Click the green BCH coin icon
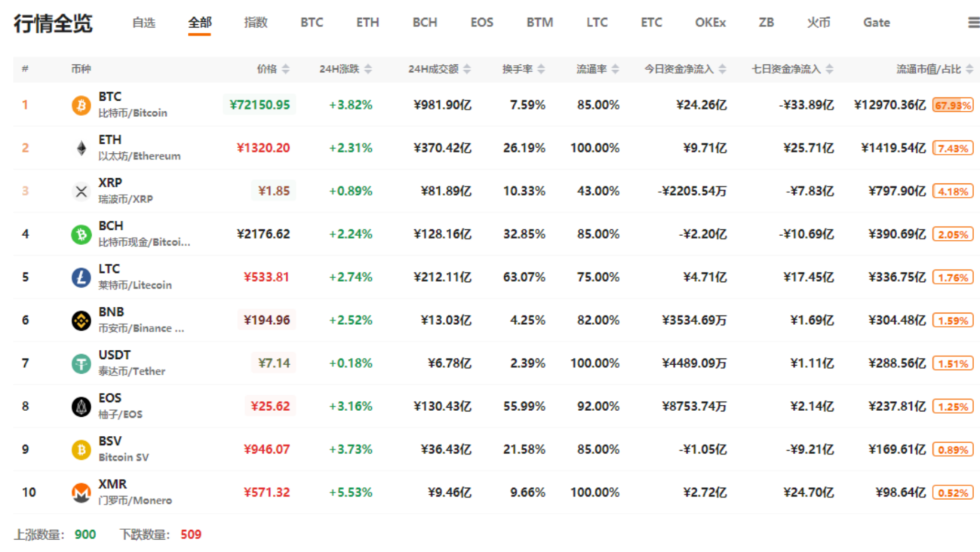Image resolution: width=980 pixels, height=552 pixels. pos(81,235)
